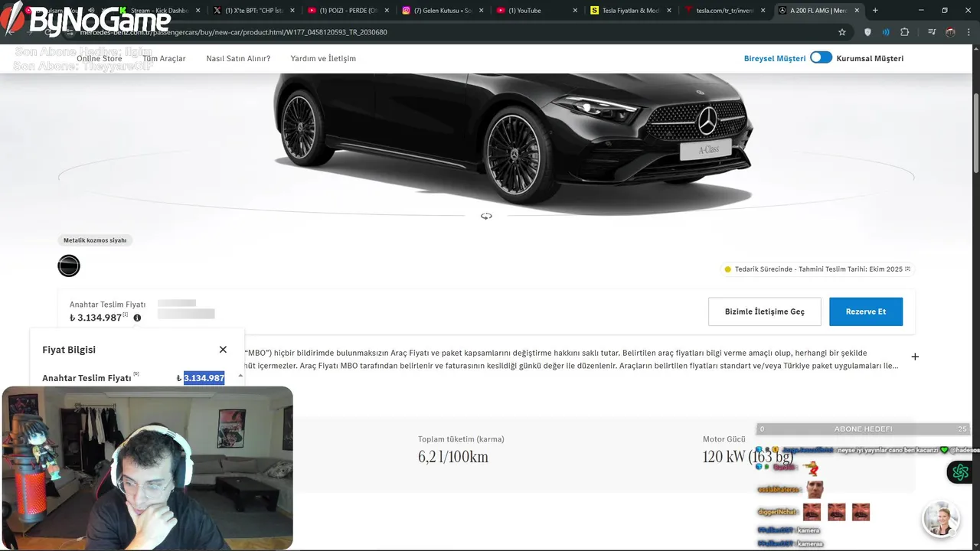Click the media control icon in browser toolbar

pos(932,32)
